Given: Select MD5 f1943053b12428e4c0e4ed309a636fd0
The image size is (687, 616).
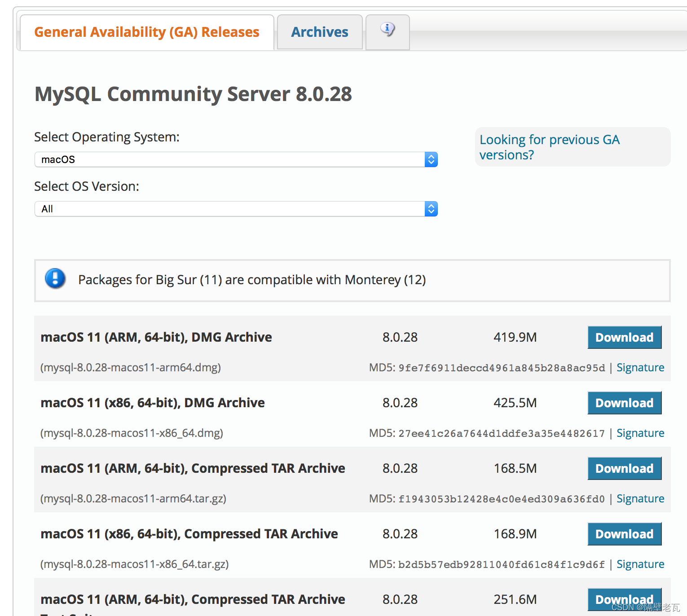Looking at the screenshot, I should point(502,499).
